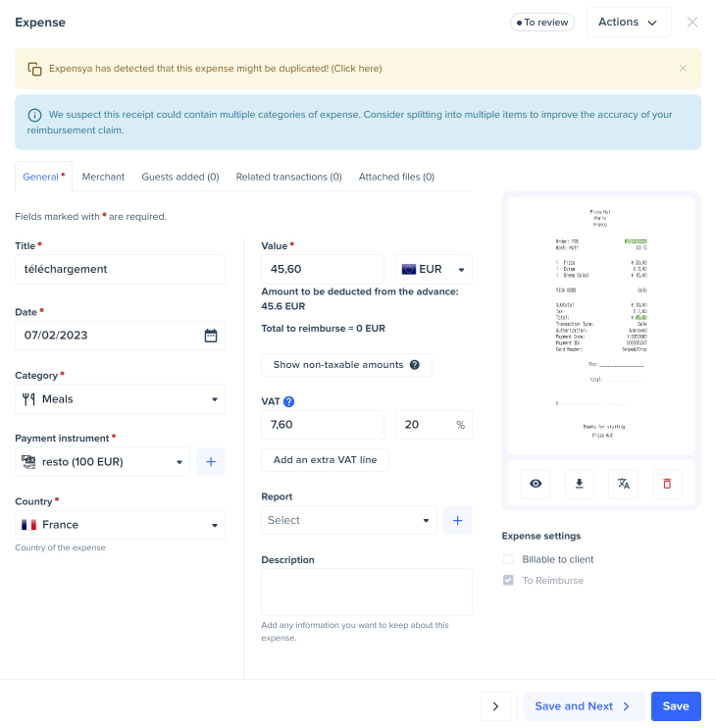Click the info icon in blue banner
The height and width of the screenshot is (728, 716).
click(x=34, y=115)
